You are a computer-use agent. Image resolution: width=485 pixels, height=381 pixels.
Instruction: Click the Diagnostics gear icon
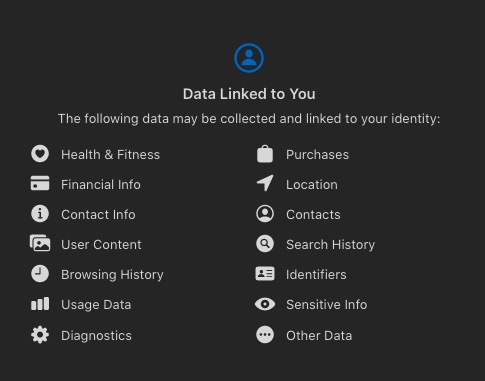[40, 335]
